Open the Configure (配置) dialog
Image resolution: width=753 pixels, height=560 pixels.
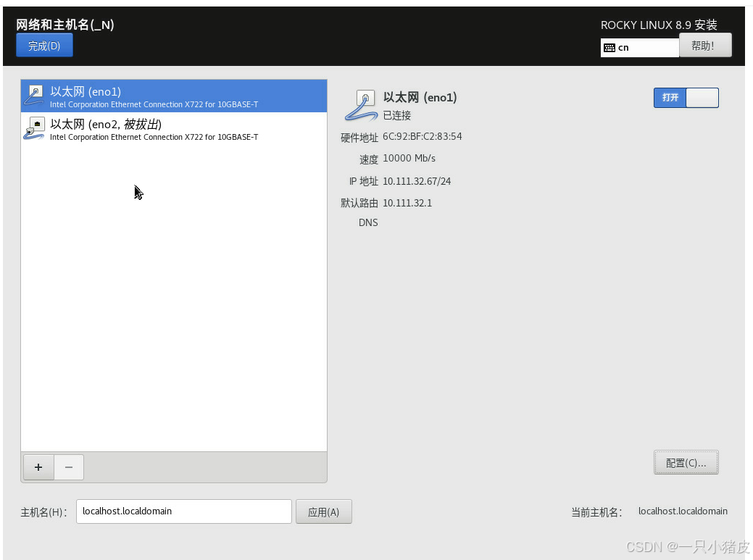(686, 463)
